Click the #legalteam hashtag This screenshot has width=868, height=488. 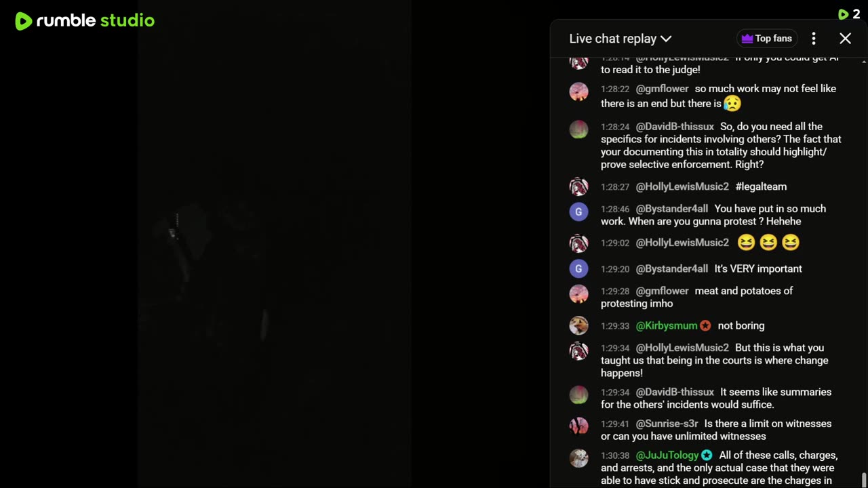tap(761, 186)
